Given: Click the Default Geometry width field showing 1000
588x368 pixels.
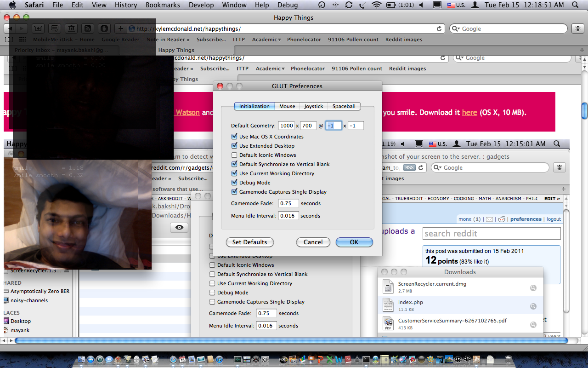Looking at the screenshot, I should coord(287,126).
